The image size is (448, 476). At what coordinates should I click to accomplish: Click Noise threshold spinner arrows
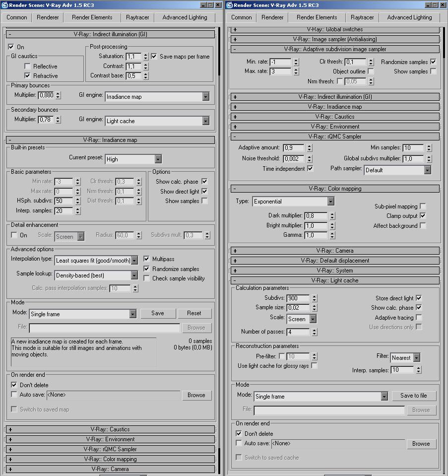tap(309, 158)
